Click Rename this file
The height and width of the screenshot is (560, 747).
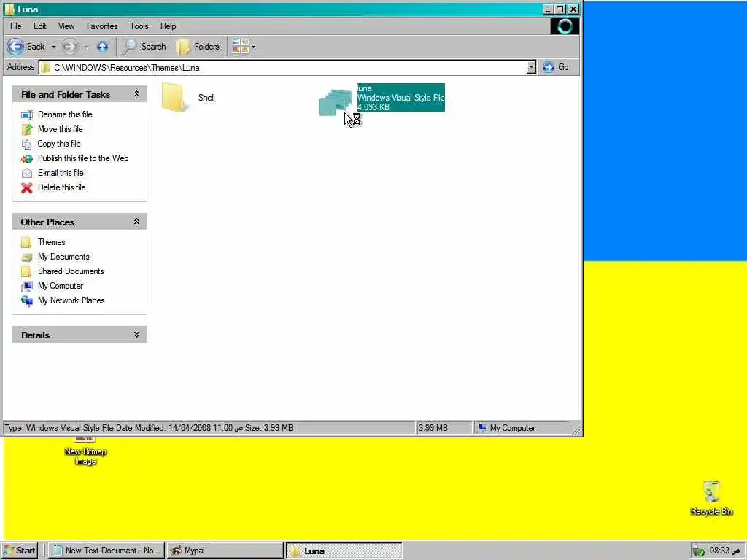point(65,114)
